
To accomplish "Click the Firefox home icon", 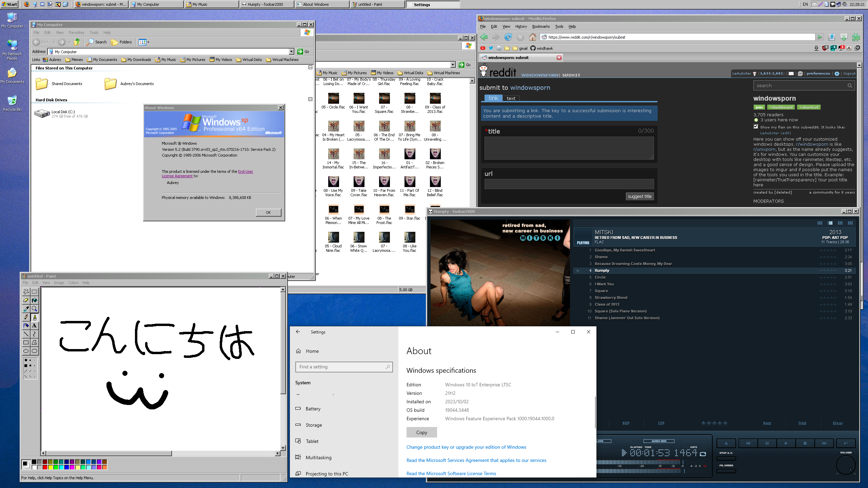I will 533,37.
